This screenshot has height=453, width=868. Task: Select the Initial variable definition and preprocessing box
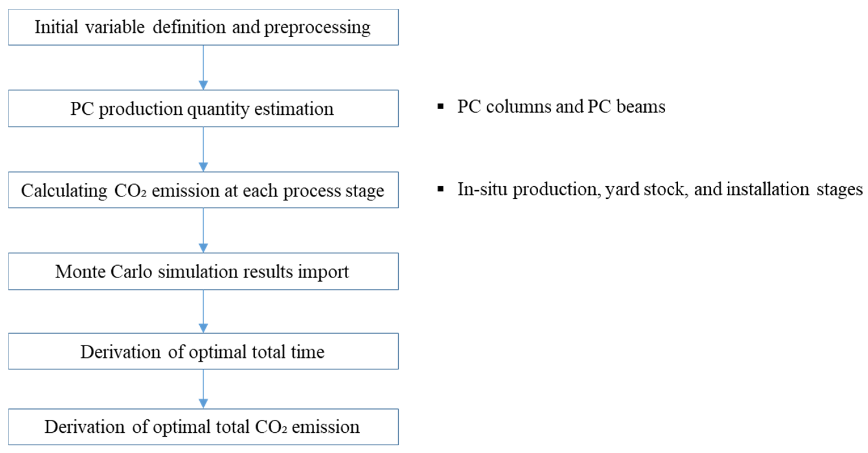point(203,27)
